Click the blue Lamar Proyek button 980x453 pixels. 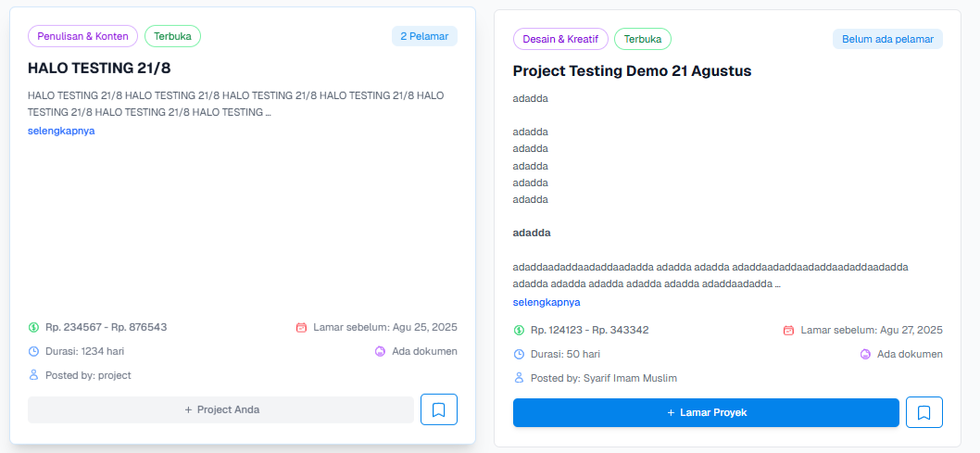click(706, 412)
